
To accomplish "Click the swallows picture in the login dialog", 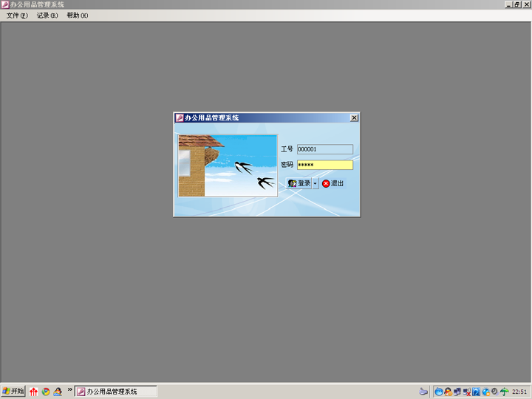I will [x=228, y=166].
